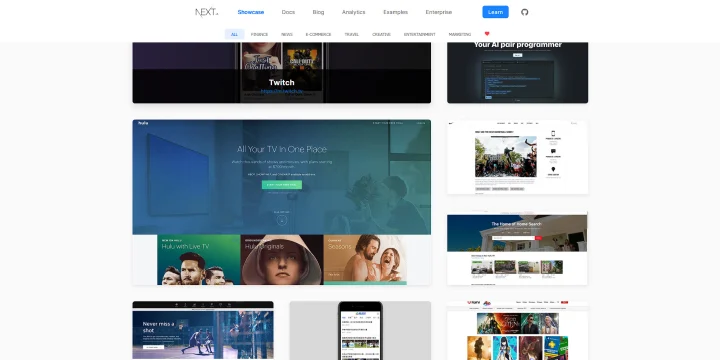720x360 pixels.
Task: Open the Hulu showcase thumbnail
Action: click(x=281, y=202)
